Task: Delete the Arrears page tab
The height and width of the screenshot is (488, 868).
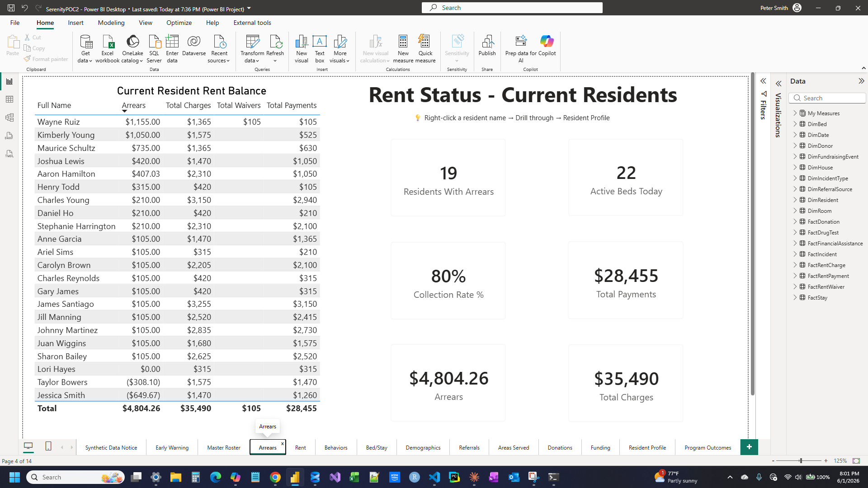Action: (x=283, y=443)
